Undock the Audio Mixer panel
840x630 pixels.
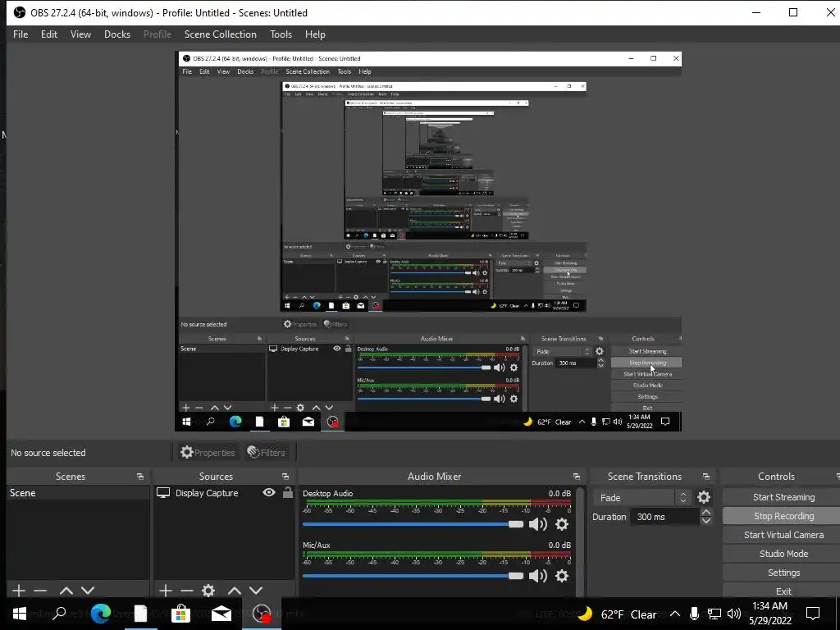(577, 477)
